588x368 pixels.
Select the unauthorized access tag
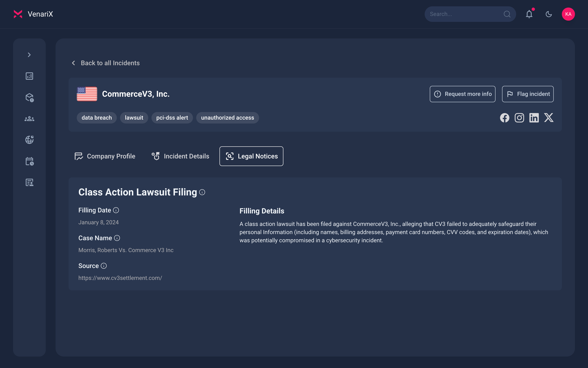(x=227, y=118)
